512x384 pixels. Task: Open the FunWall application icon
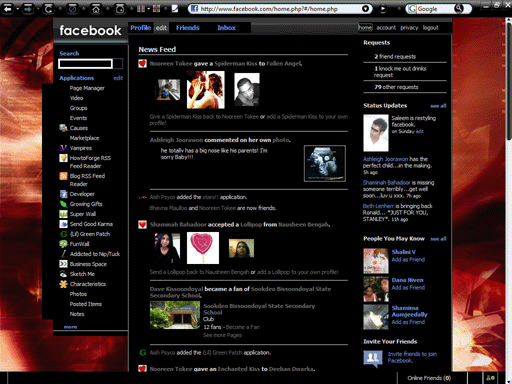tap(63, 244)
